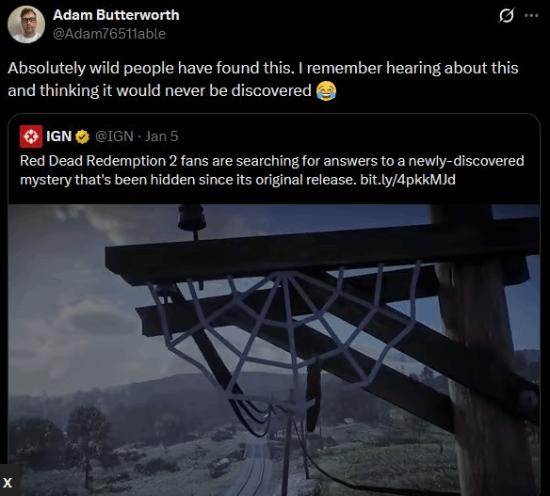
Task: Open the spider web image thumbnail
Action: pyautogui.click(x=274, y=350)
